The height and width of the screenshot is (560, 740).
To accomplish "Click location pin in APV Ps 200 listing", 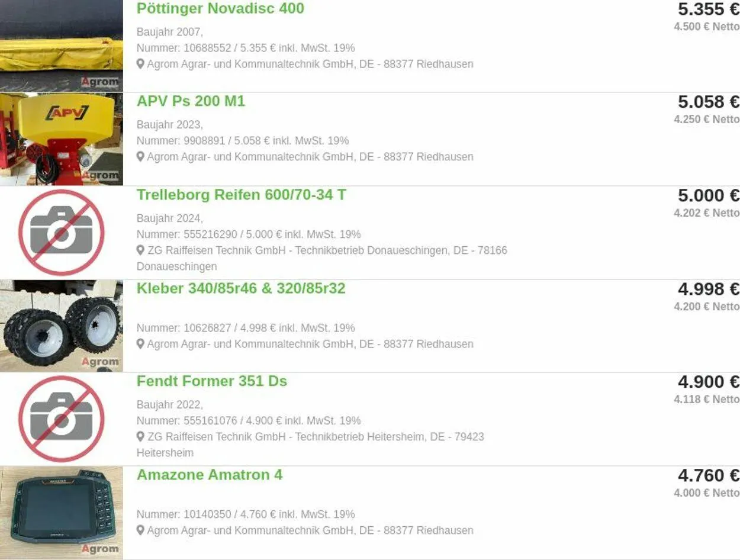I will [x=140, y=157].
